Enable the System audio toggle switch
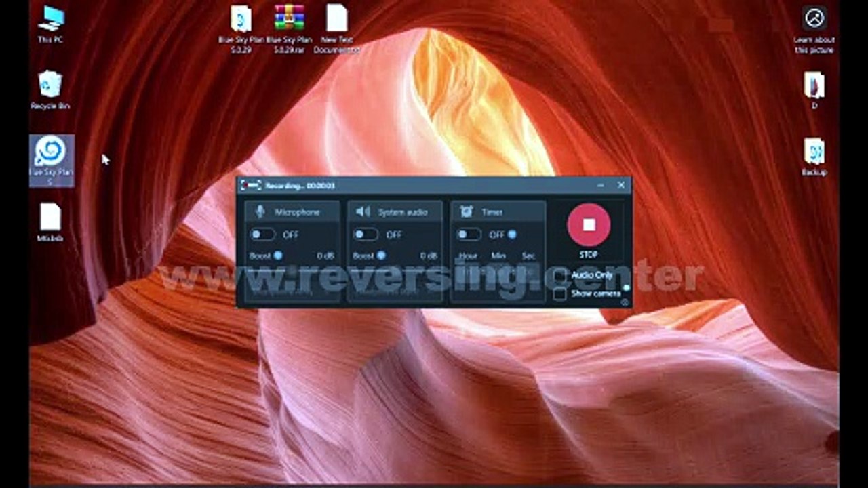 click(366, 235)
